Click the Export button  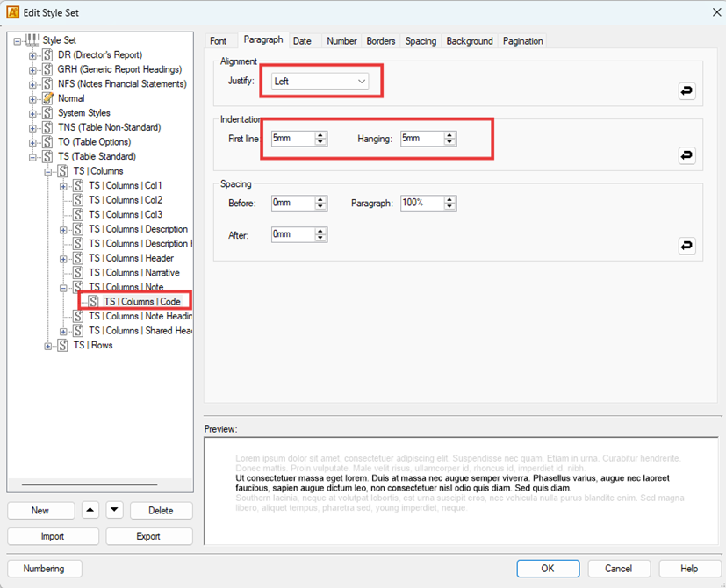click(x=148, y=536)
